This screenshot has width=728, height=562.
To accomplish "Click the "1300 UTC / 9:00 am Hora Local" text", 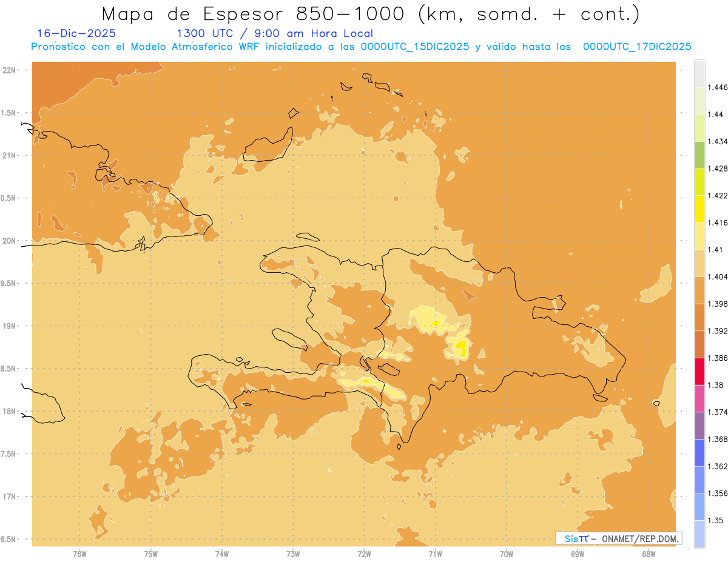I will (275, 33).
